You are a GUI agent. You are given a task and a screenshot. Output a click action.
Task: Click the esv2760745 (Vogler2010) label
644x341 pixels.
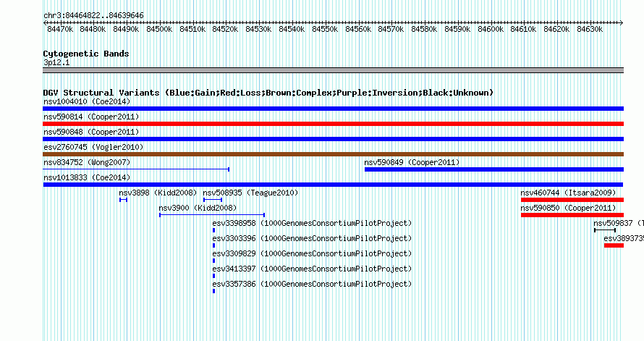[93, 147]
